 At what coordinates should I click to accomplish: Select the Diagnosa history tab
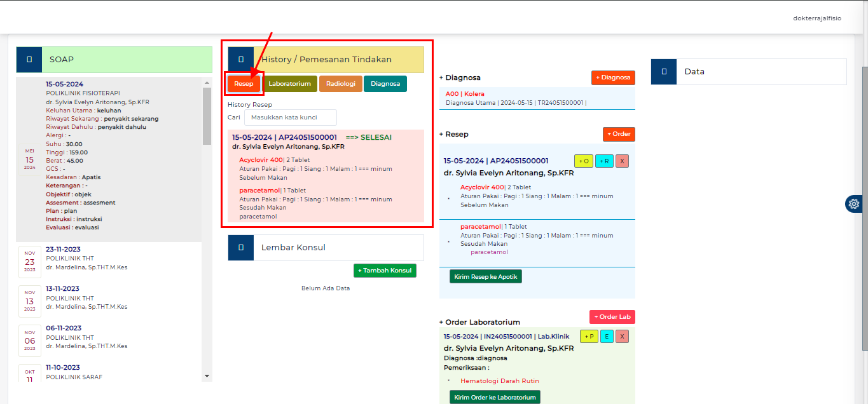(x=385, y=84)
